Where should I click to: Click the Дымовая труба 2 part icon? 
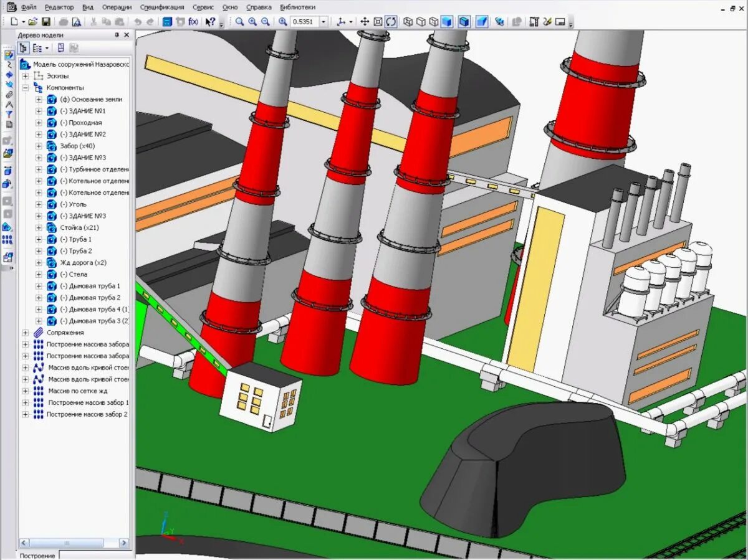(x=52, y=298)
